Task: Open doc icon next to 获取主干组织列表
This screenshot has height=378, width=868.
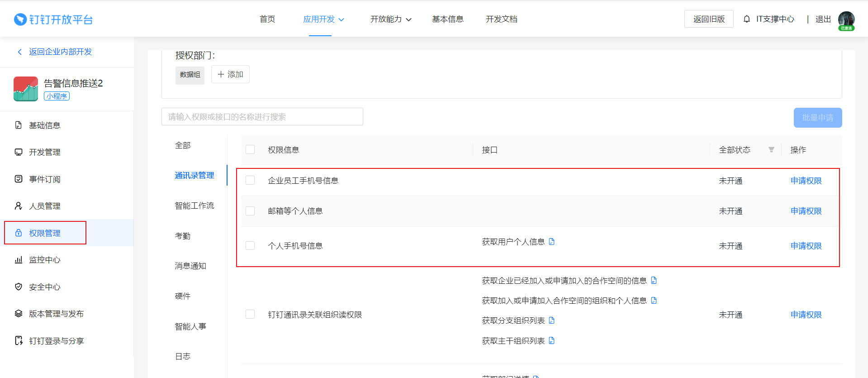Action: click(x=551, y=340)
